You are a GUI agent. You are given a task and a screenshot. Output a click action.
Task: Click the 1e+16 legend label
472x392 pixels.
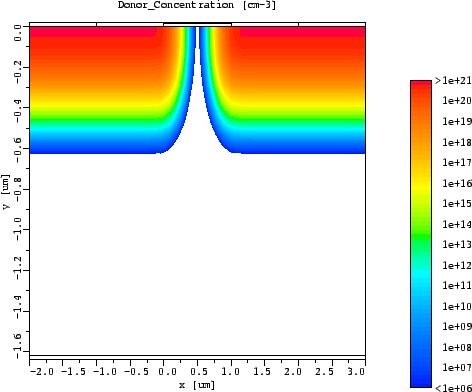coord(457,183)
